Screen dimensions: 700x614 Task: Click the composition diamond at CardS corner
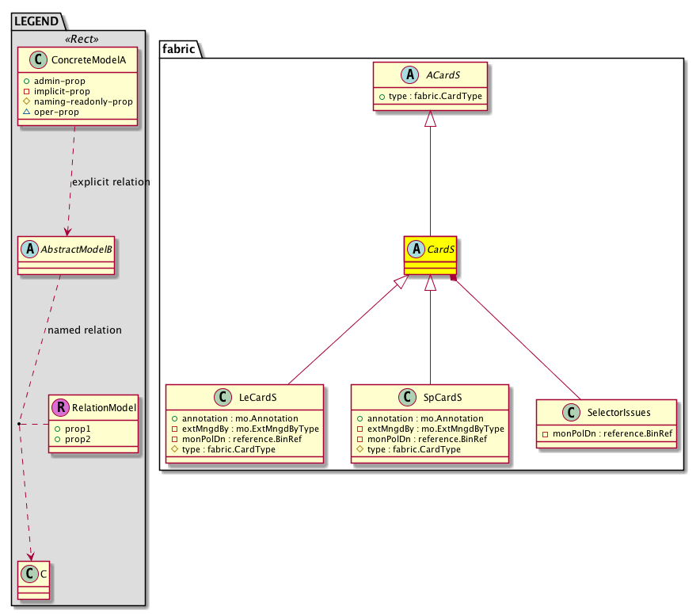[x=454, y=277]
